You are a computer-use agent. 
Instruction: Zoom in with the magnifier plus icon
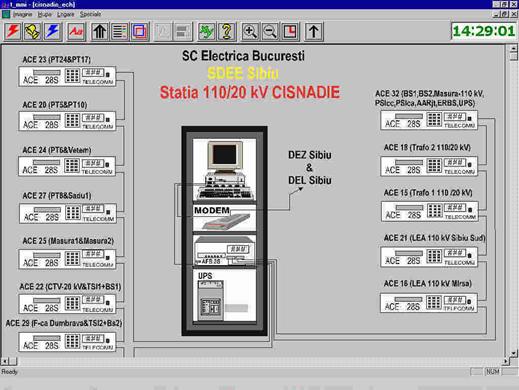pos(250,32)
